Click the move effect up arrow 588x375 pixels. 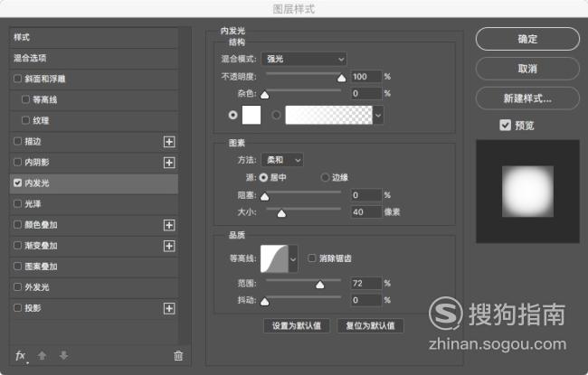pyautogui.click(x=42, y=355)
